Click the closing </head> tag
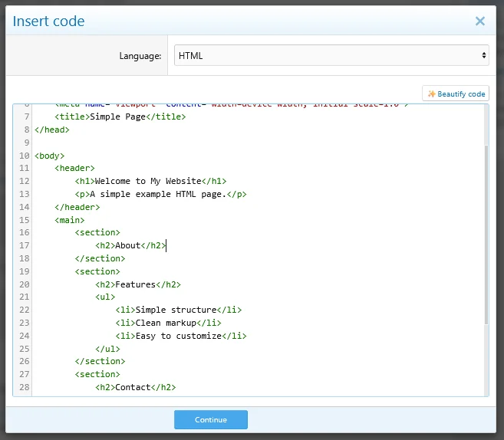Image resolution: width=504 pixels, height=440 pixels. (52, 130)
